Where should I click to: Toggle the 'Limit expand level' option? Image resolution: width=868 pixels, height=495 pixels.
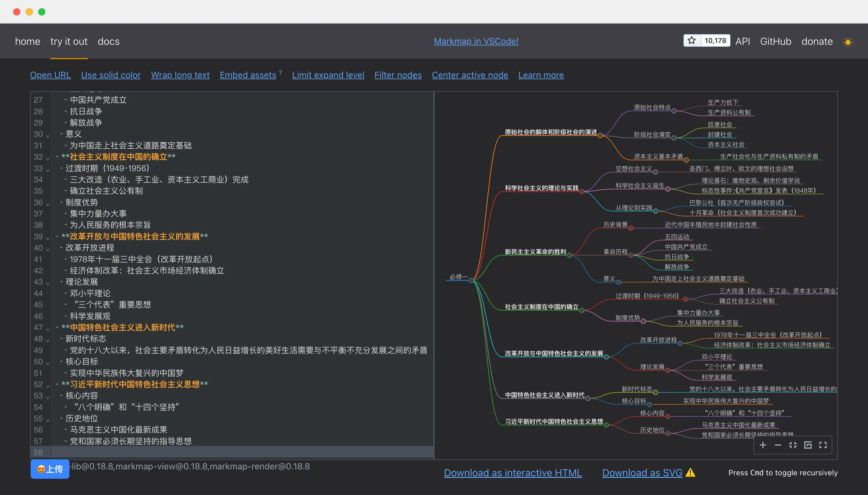pyautogui.click(x=328, y=74)
